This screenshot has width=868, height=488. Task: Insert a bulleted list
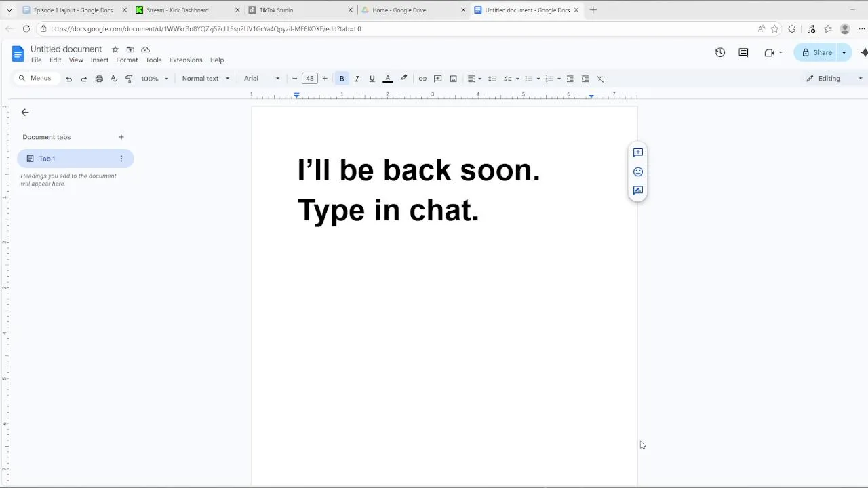[528, 79]
